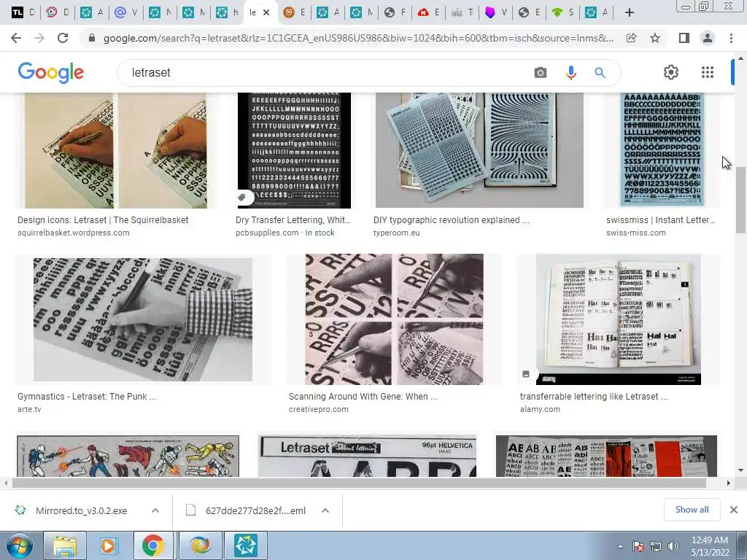Switch to the tab with green wifi icon
Viewport: 747px width, 560px height.
pyautogui.click(x=562, y=13)
